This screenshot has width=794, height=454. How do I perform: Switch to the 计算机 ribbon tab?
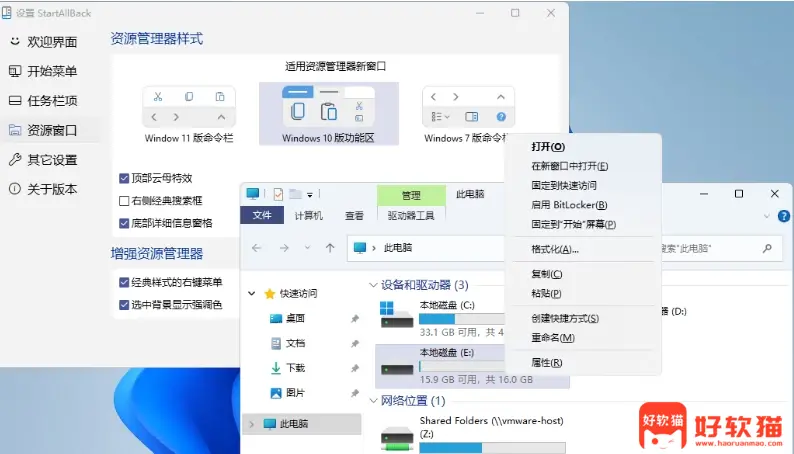tap(308, 216)
